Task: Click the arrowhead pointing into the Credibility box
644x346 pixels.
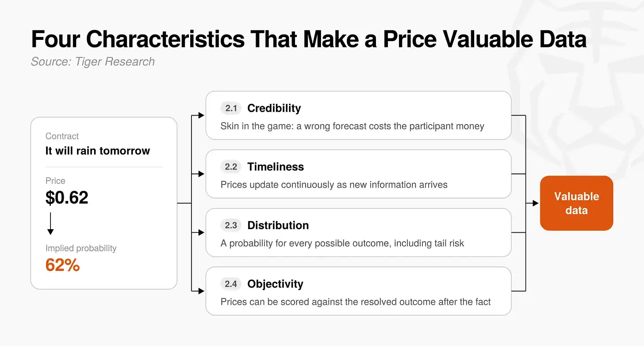Action: point(201,115)
